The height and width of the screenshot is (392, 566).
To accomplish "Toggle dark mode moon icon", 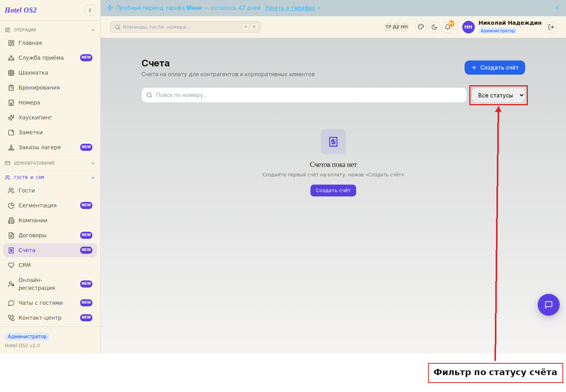I will [434, 27].
